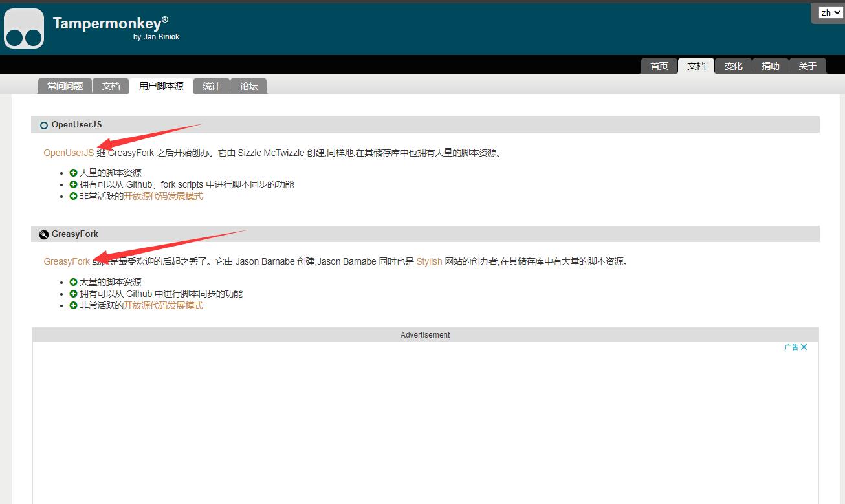The height and width of the screenshot is (504, 845).
Task: Click plus icon beside '拥有可以从 Github 中进行' line
Action: pyautogui.click(x=73, y=294)
